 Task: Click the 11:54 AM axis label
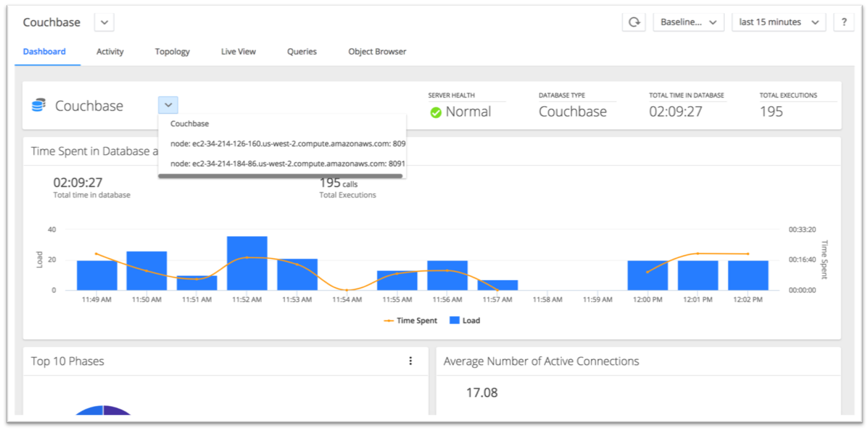347,300
